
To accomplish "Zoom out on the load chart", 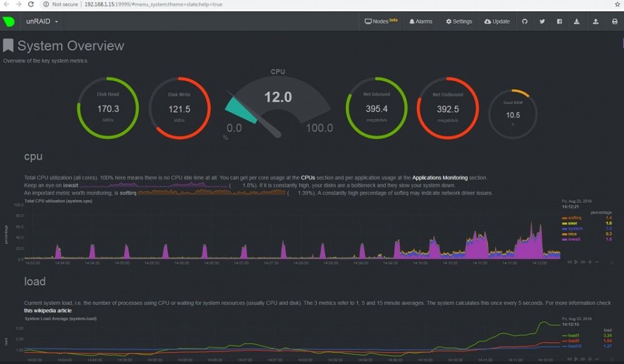I will pyautogui.click(x=597, y=359).
